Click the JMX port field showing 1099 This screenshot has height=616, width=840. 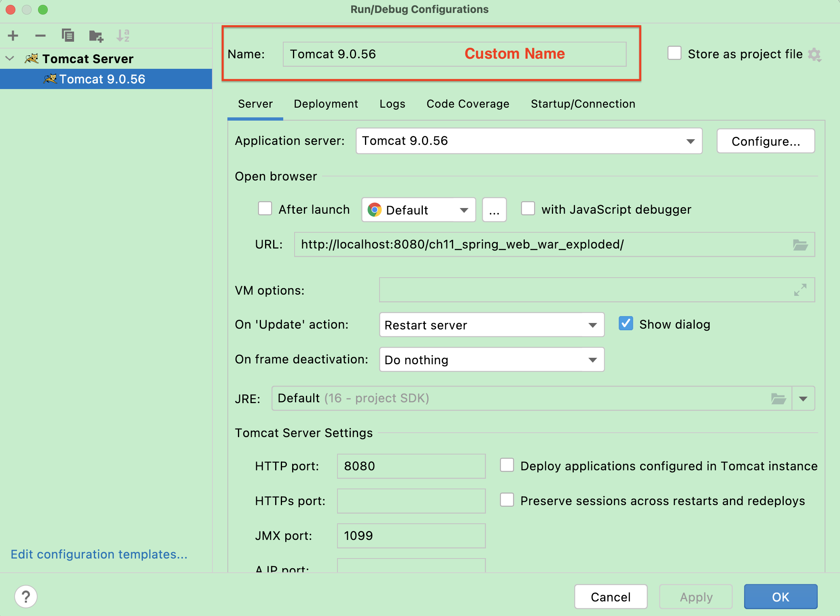(x=411, y=536)
